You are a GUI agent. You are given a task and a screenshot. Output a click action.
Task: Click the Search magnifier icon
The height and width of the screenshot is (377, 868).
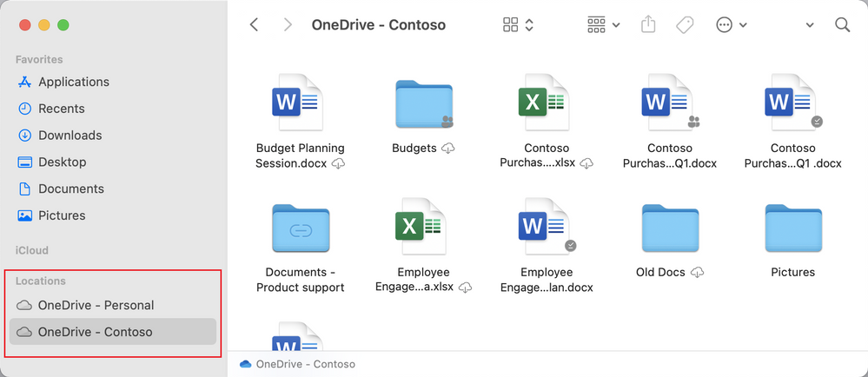point(842,25)
